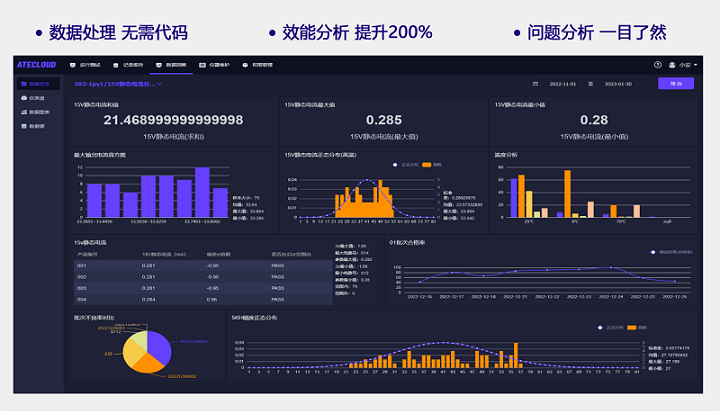Viewport: 720px width, 414px height.
Task: Open the start date 2022-11-01 picker
Action: pos(563,84)
